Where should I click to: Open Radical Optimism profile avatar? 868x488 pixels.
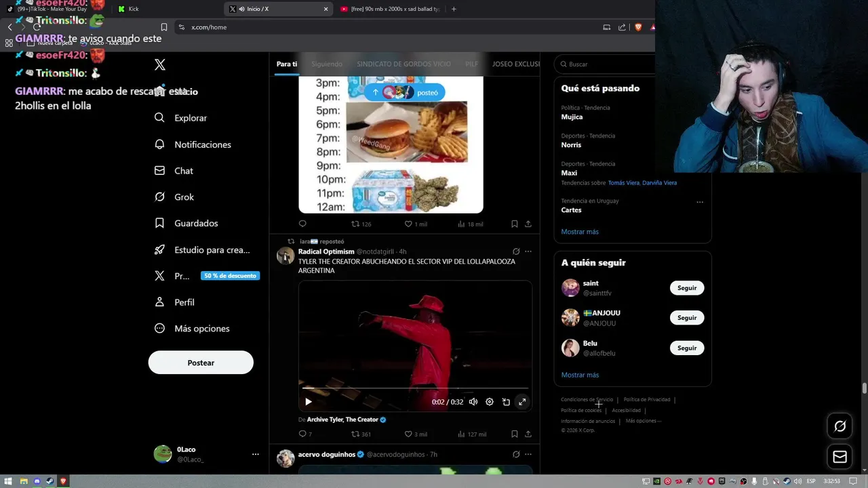coord(285,256)
